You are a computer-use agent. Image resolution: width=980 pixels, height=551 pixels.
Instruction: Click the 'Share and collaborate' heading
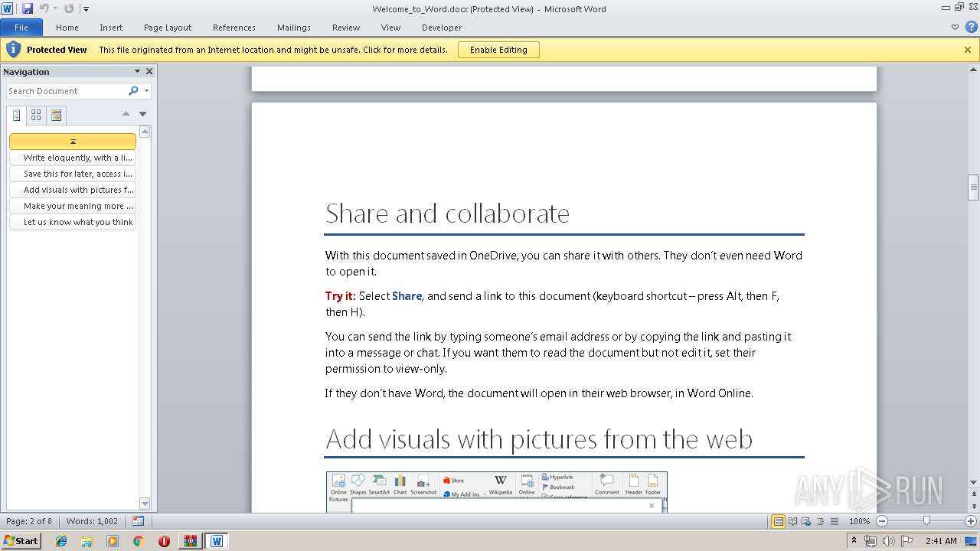(447, 214)
